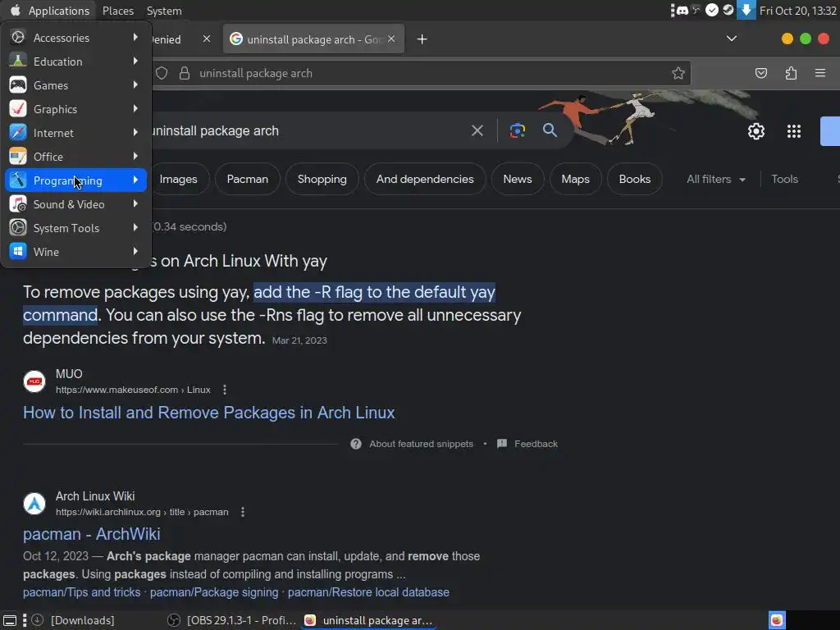Click the tracking protection shield icon
Image resolution: width=840 pixels, height=630 pixels.
162,73
